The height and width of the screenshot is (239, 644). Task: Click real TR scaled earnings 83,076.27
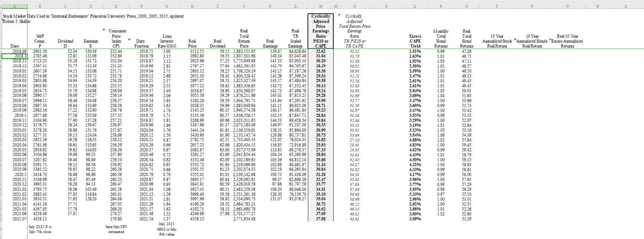pyautogui.click(x=298, y=199)
